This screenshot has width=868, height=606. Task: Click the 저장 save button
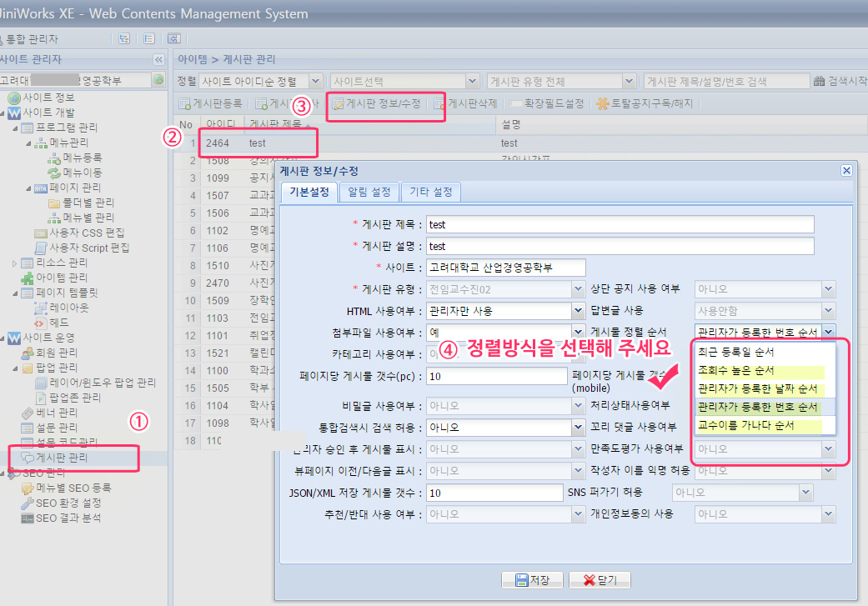pyautogui.click(x=531, y=580)
